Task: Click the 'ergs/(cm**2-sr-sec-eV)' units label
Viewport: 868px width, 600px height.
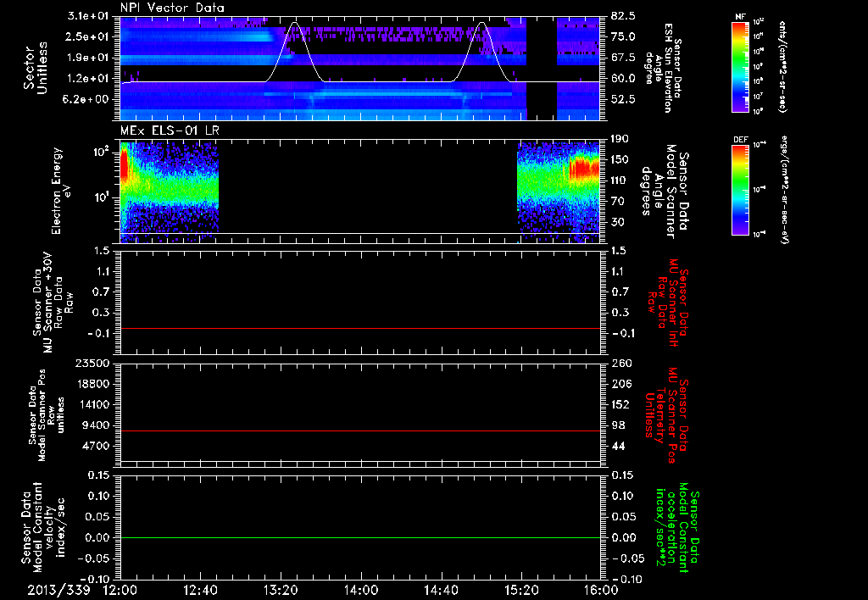Action: pos(783,190)
